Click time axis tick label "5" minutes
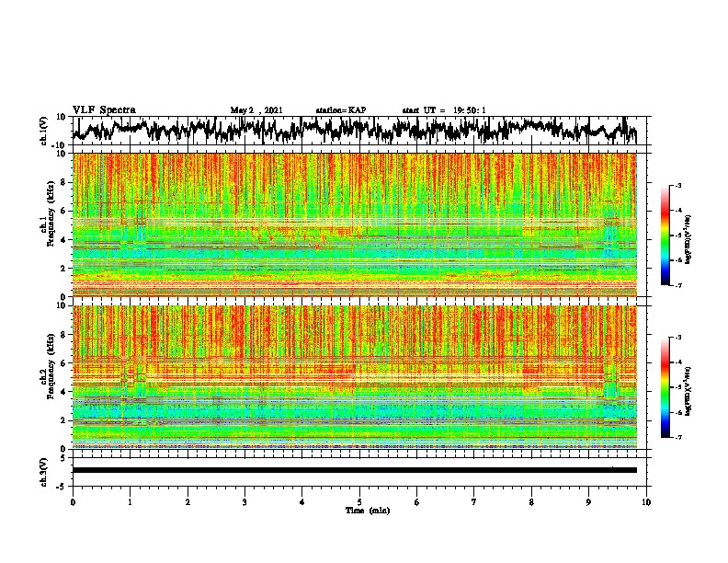This screenshot has width=728, height=563. pyautogui.click(x=359, y=502)
